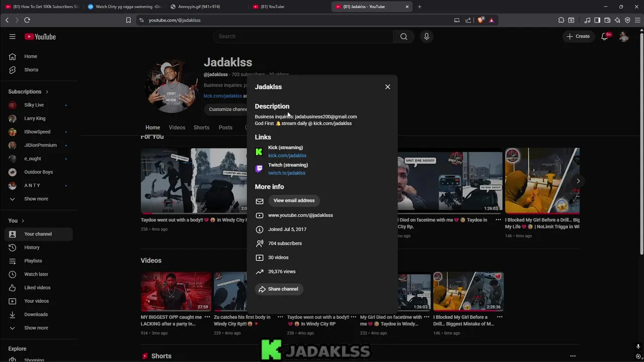Open options for Taydoe went out video in Videos
The width and height of the screenshot is (644, 362).
(354, 317)
